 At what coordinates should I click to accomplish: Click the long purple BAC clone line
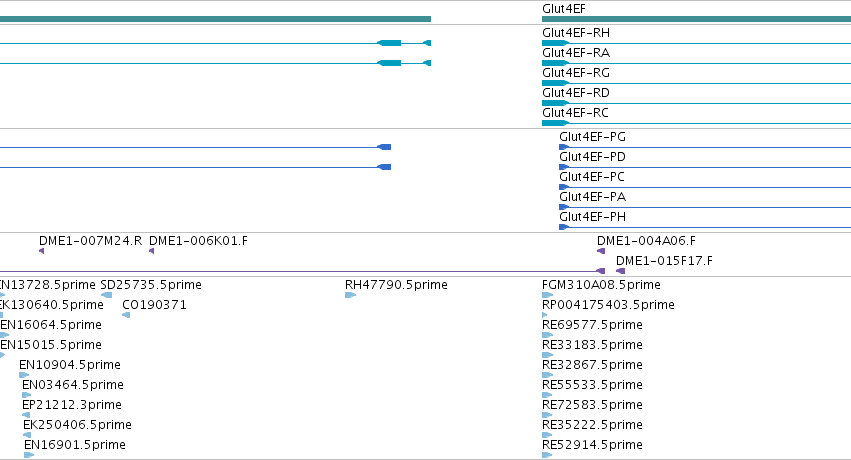[x=302, y=271]
